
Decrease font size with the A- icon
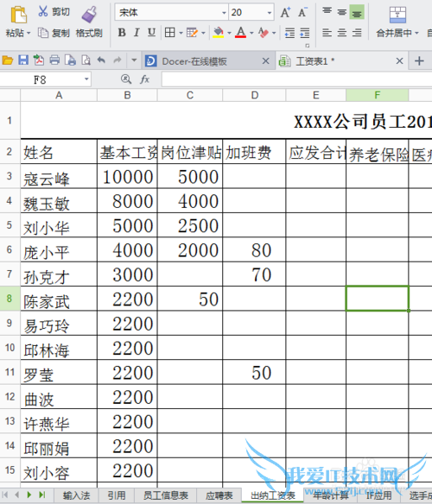[302, 13]
